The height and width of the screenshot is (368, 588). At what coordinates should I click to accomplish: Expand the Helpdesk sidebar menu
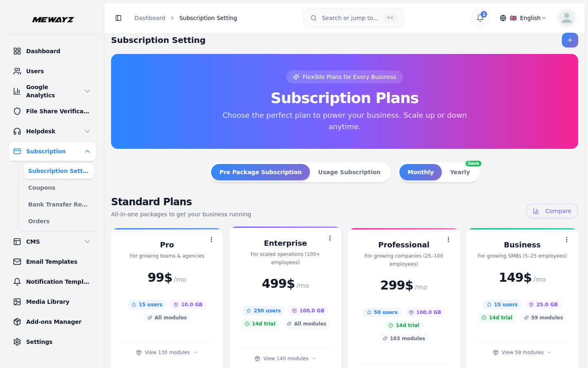coord(87,131)
